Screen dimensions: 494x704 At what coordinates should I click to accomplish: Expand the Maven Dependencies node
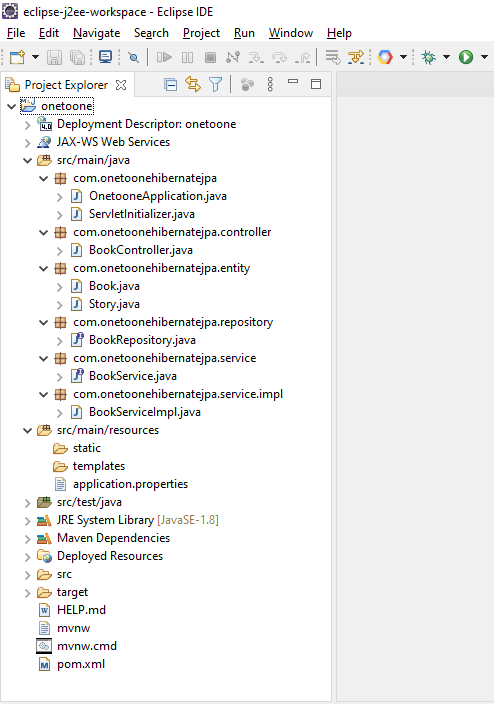coord(27,539)
